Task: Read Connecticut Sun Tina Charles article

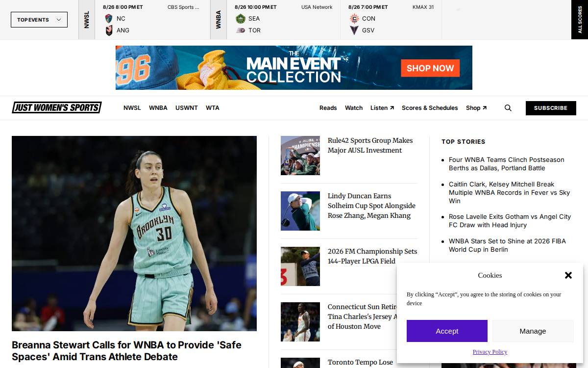Action: [x=362, y=316]
